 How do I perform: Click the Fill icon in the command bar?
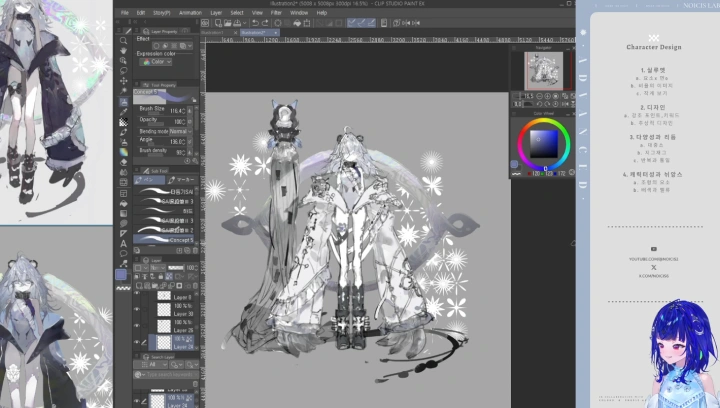click(x=297, y=23)
